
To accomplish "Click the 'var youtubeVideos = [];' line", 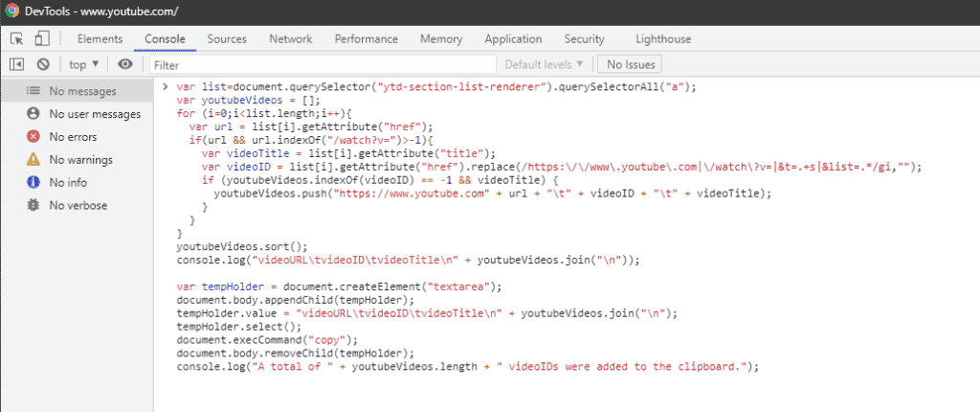I will pos(248,101).
